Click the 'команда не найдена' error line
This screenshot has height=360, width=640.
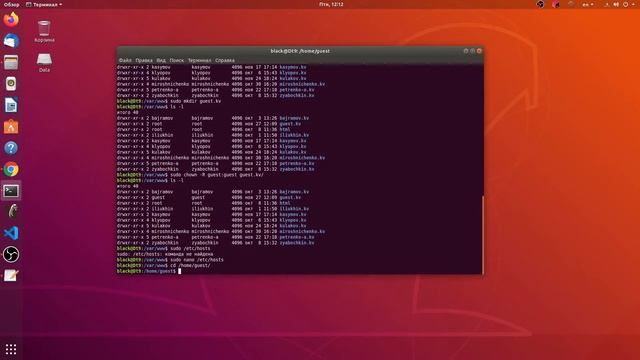pos(165,254)
